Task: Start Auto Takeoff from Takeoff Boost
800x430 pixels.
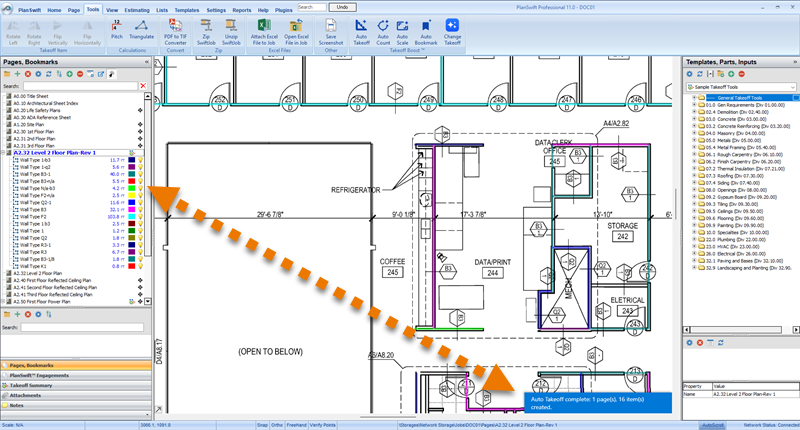Action: 361,33
